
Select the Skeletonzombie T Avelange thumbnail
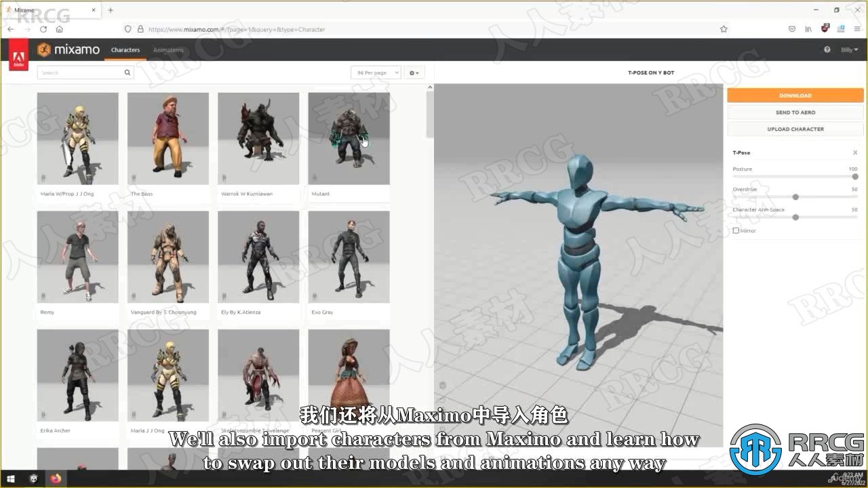(x=258, y=375)
